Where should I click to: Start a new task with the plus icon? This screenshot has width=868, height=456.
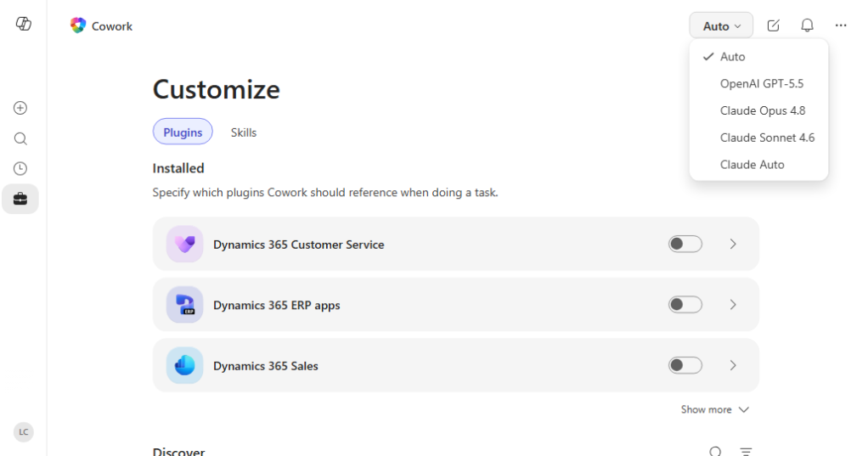click(x=20, y=108)
